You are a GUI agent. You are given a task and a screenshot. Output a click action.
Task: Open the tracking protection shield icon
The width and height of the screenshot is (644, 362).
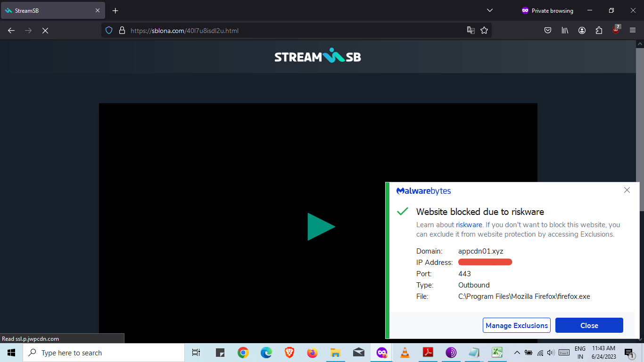point(109,31)
